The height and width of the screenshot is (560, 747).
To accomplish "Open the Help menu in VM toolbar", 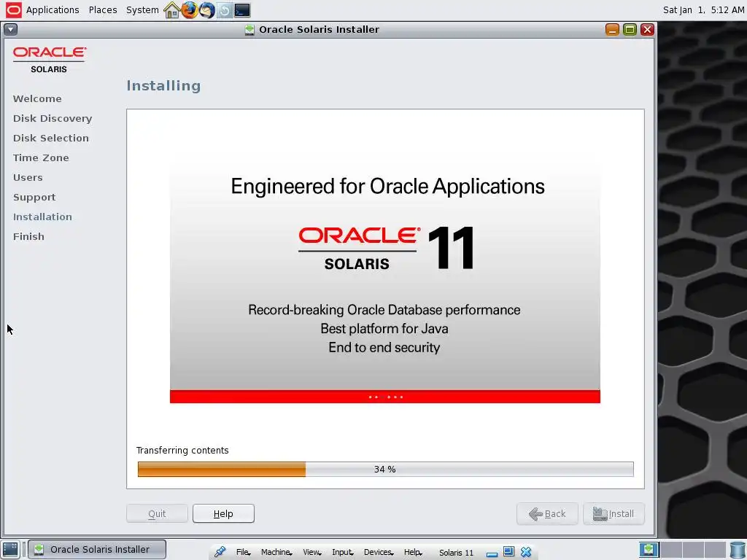I will (413, 552).
